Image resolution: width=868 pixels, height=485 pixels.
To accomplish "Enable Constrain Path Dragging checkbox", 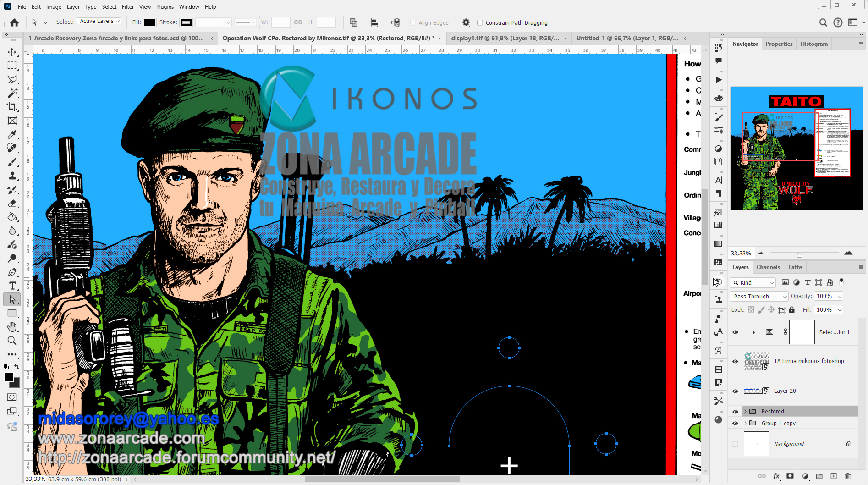I will [x=480, y=22].
